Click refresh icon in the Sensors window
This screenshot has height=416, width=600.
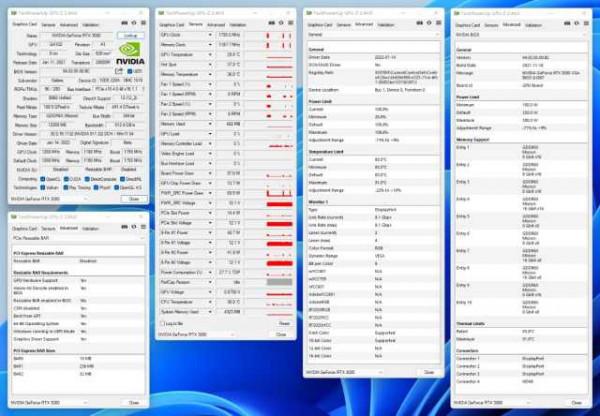tap(281, 23)
